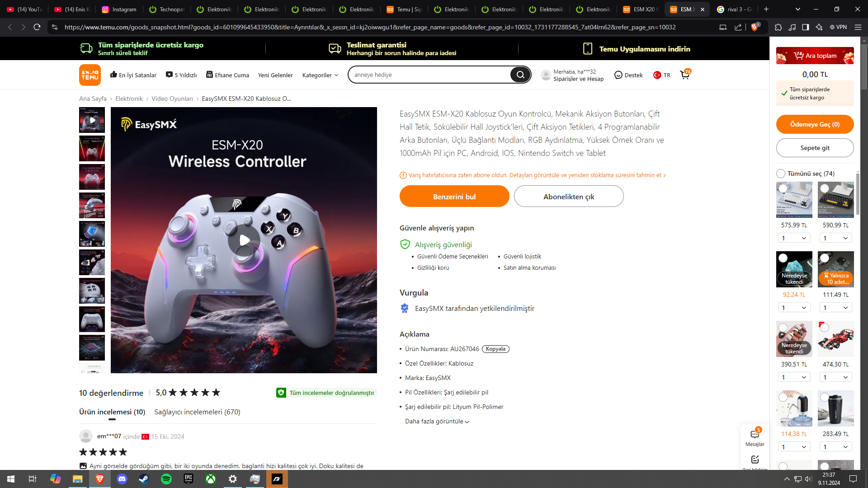Open quantity dropdown under 590,99 TL item
Viewport: 868px width, 488px height.
[x=835, y=238]
